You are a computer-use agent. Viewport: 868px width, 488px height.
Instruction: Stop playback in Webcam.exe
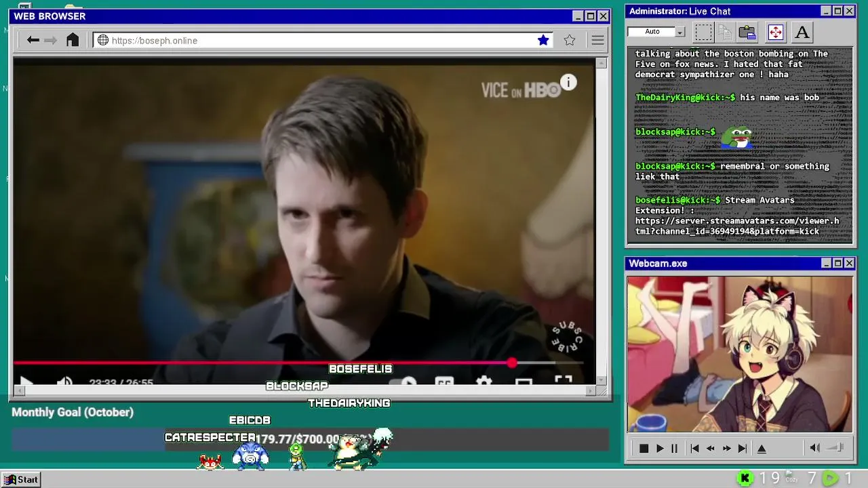coord(644,448)
